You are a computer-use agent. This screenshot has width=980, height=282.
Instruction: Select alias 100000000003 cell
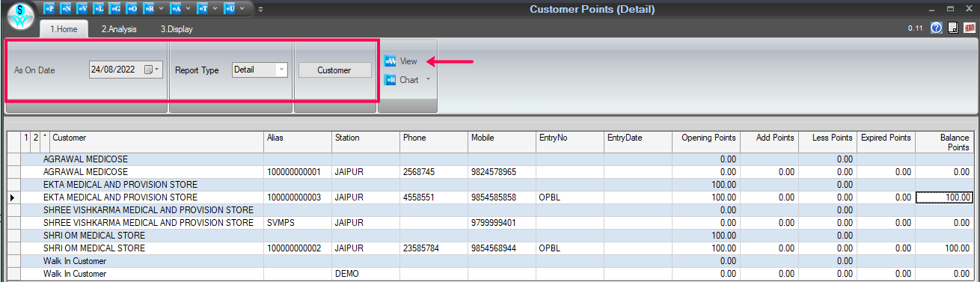click(297, 197)
